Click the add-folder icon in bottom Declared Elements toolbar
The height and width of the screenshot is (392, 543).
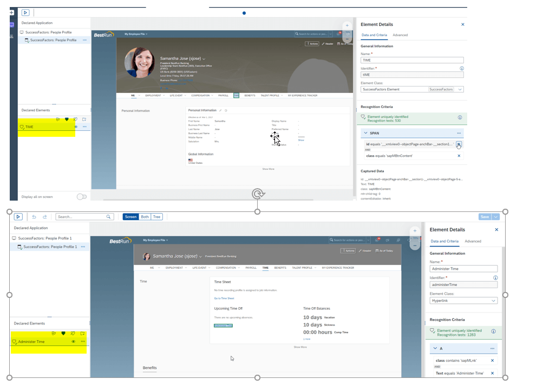pyautogui.click(x=82, y=334)
